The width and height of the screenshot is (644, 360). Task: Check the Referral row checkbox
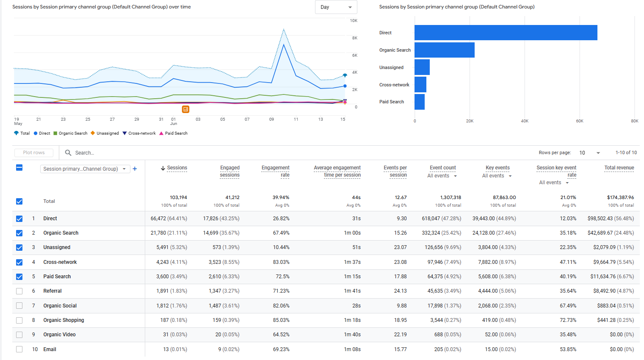pos(19,291)
